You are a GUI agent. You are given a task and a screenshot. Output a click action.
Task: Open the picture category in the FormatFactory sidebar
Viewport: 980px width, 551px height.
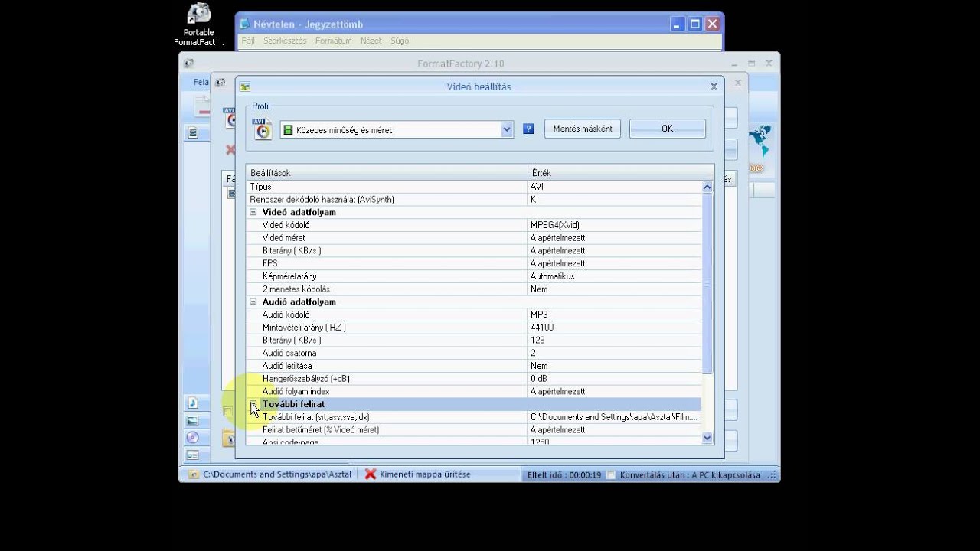click(x=192, y=420)
